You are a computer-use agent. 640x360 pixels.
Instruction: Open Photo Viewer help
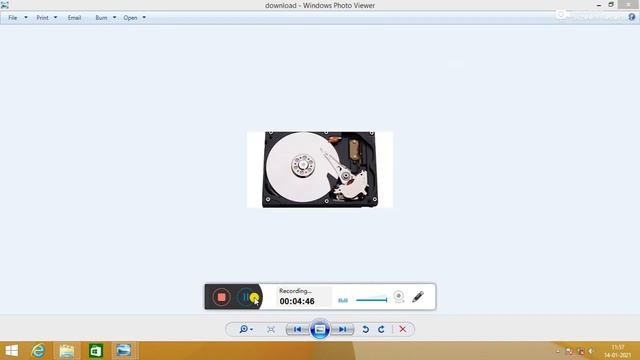coord(632,17)
